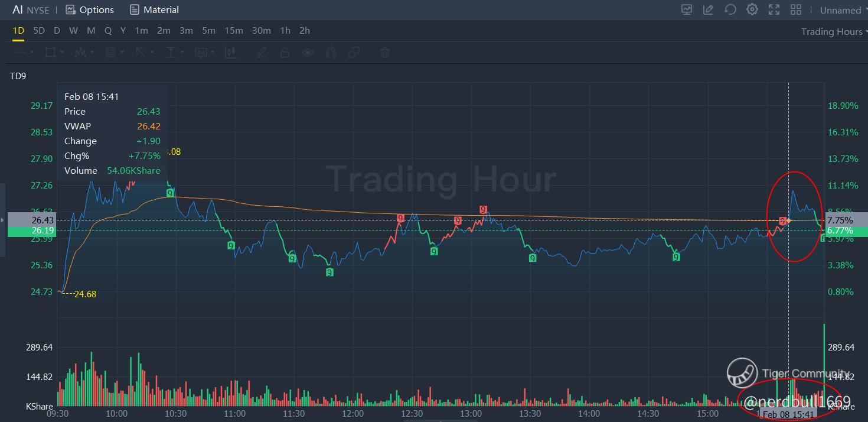
Task: Open the chart drawing edit icon
Action: click(708, 9)
